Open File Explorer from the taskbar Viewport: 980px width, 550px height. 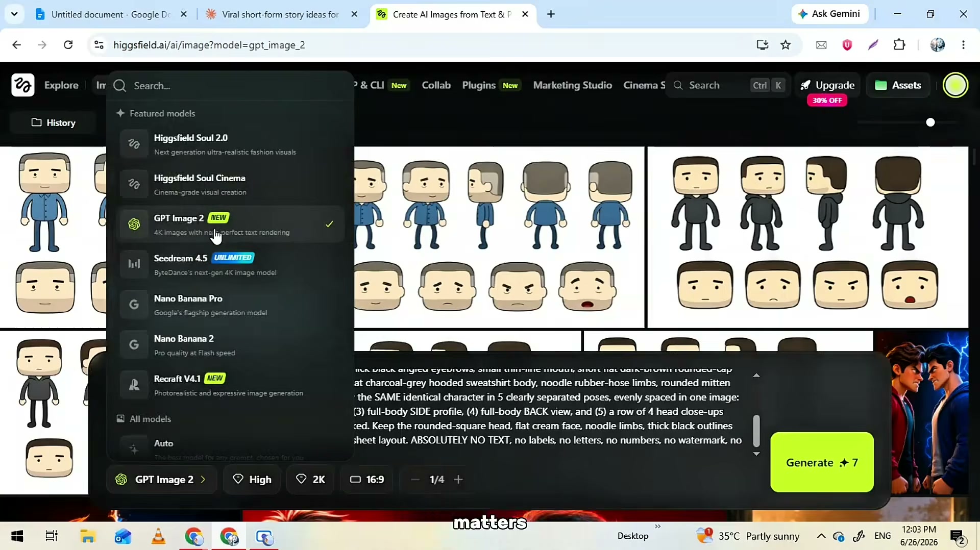point(88,536)
